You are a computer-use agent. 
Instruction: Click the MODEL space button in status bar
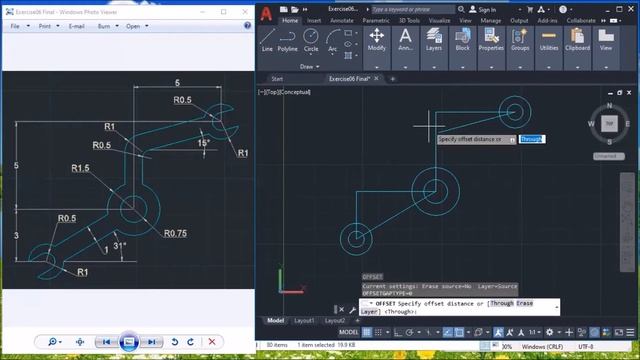click(349, 332)
